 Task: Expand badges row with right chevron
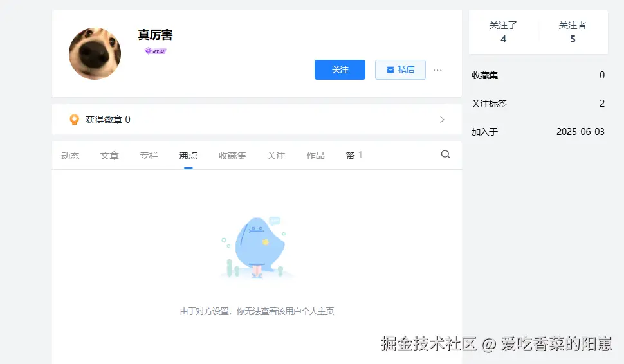tap(442, 120)
